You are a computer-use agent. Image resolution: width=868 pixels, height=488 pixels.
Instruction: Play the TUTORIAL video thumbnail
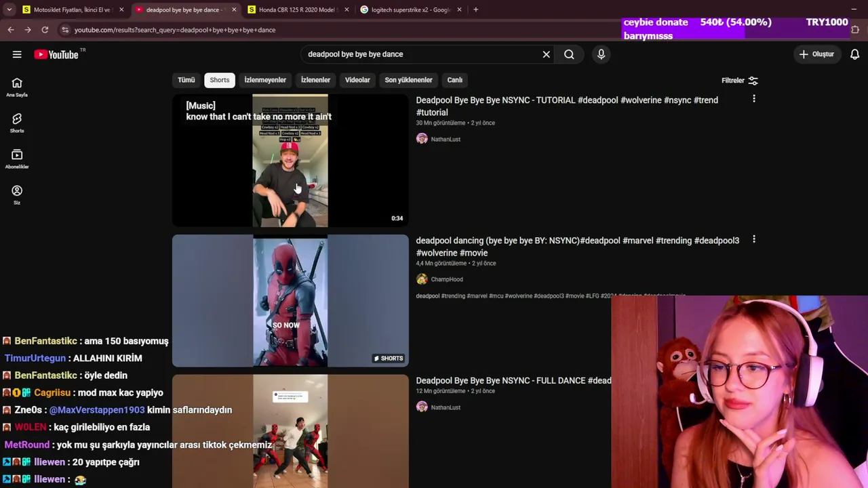(x=290, y=161)
